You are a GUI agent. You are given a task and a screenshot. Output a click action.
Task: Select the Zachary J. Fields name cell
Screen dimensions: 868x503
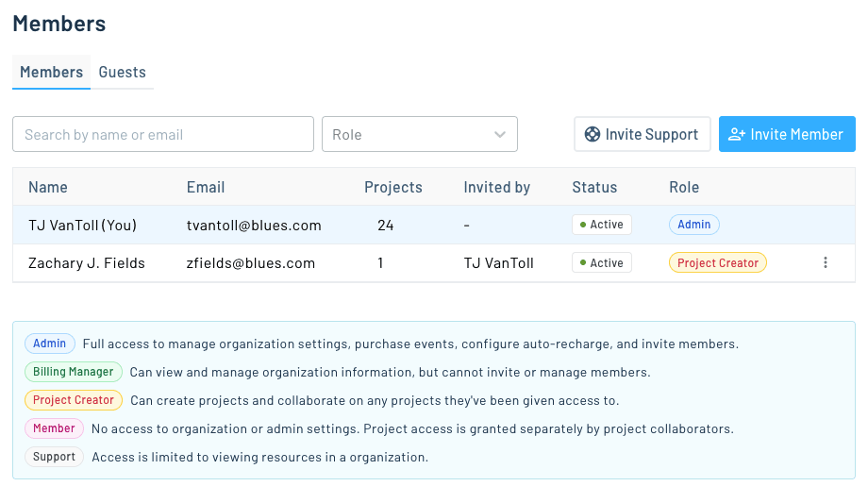[87, 263]
